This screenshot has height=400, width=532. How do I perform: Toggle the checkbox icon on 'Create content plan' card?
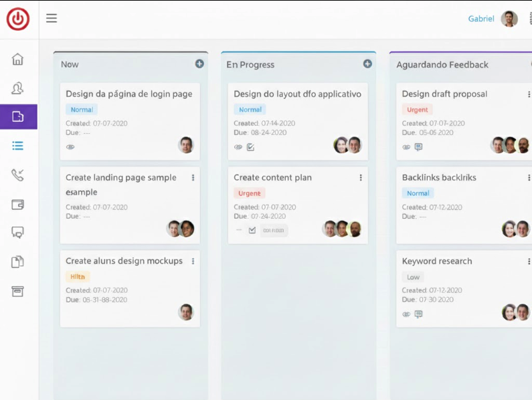pos(252,230)
